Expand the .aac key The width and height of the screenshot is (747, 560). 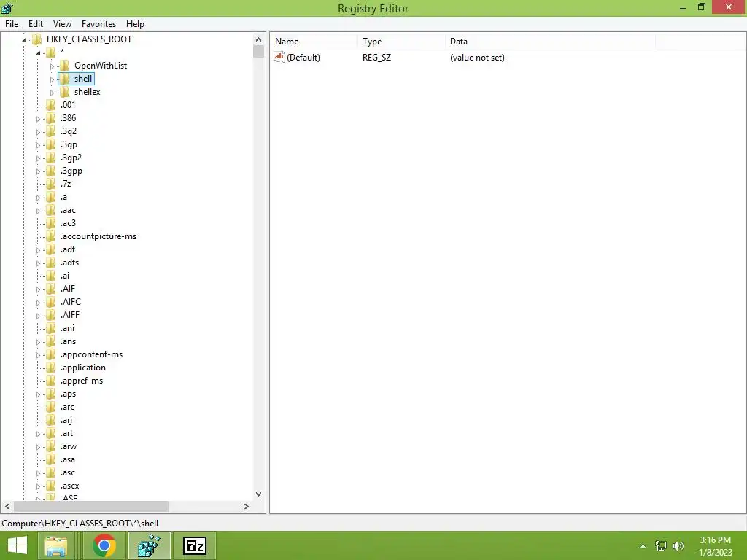tap(38, 211)
